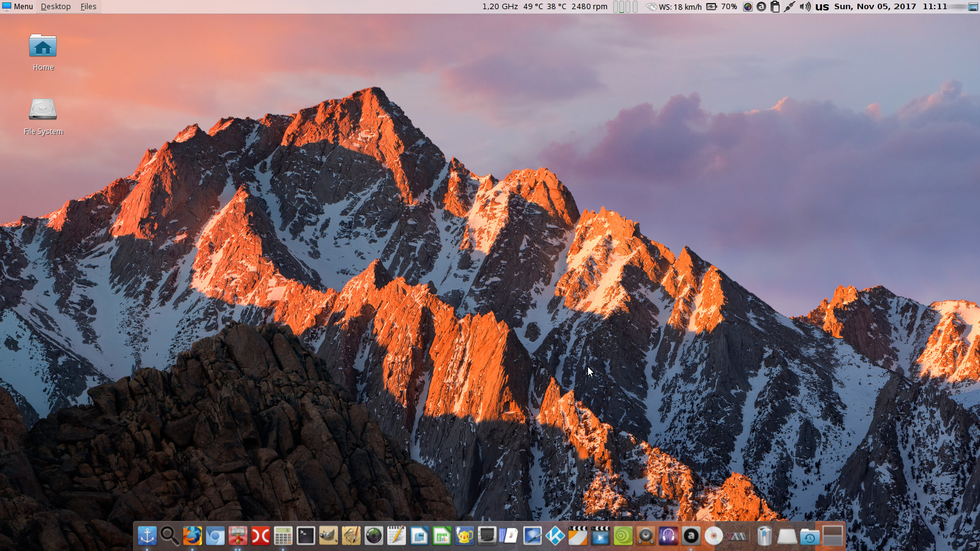Open the blue clapperboard media player icon

click(600, 536)
